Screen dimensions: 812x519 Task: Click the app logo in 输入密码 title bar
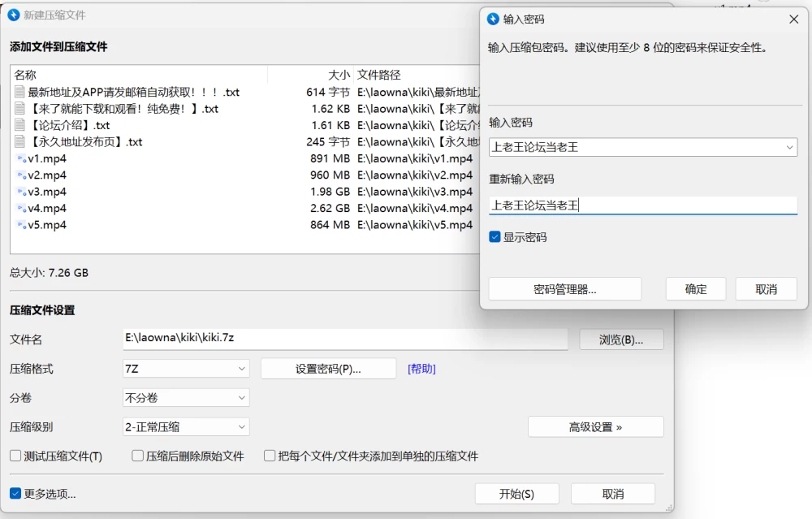493,19
